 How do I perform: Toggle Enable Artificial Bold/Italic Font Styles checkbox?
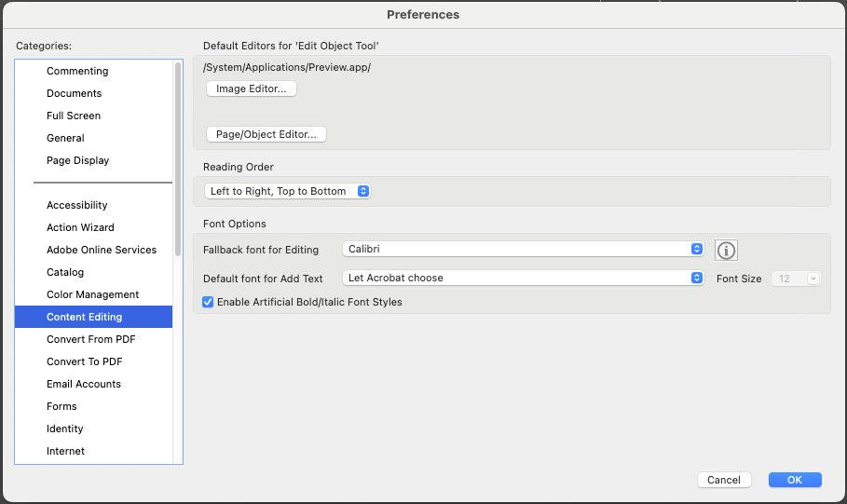[208, 302]
